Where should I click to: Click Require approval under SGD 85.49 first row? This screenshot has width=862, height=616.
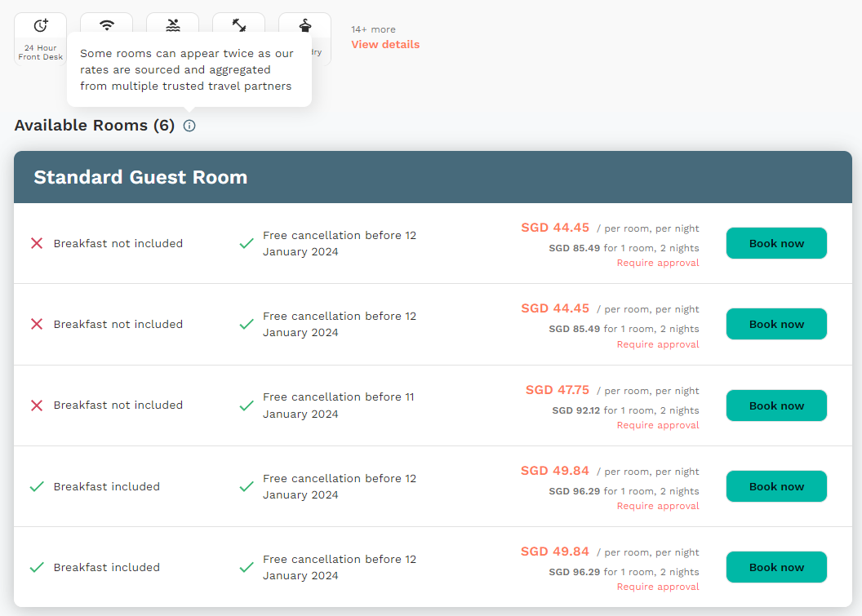657,263
